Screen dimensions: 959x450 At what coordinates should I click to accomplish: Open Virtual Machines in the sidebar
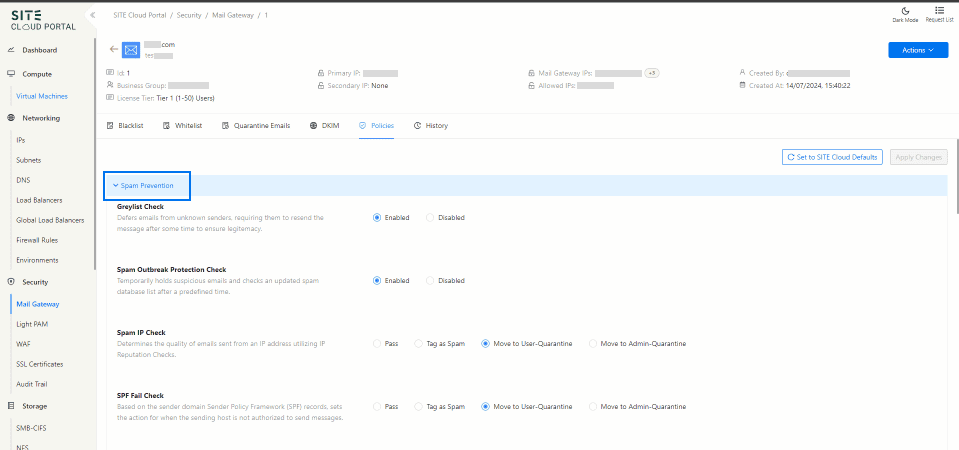coord(41,96)
